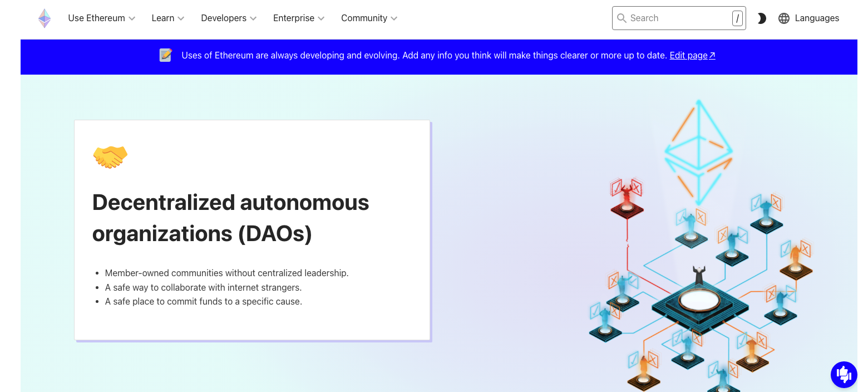Click the text 'Member-owned communities without centralized leadership.'
Viewport: 868px width, 392px height.
(226, 273)
